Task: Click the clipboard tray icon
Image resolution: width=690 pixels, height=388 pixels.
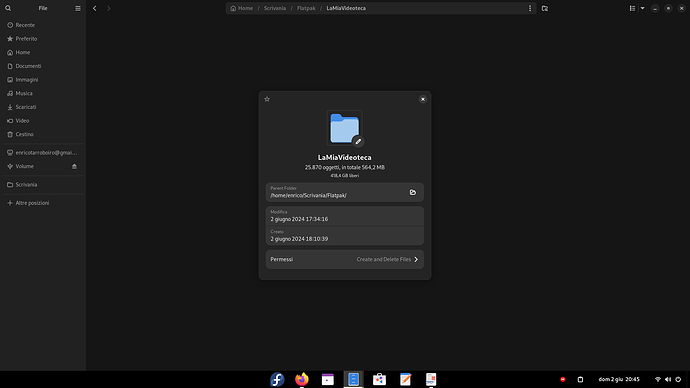Action: point(580,379)
